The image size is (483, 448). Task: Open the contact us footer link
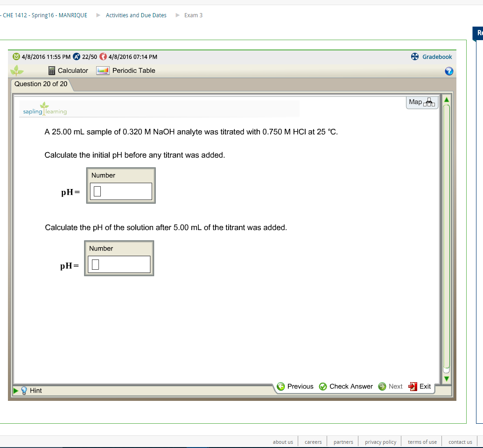460,442
